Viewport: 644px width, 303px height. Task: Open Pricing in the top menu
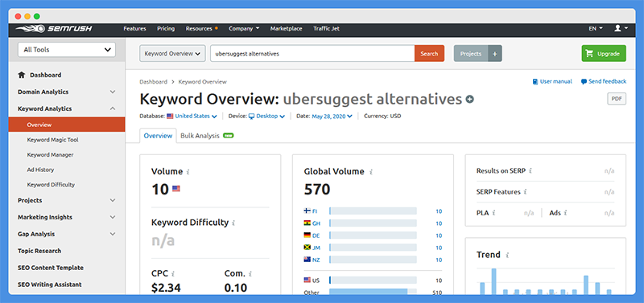(x=166, y=29)
